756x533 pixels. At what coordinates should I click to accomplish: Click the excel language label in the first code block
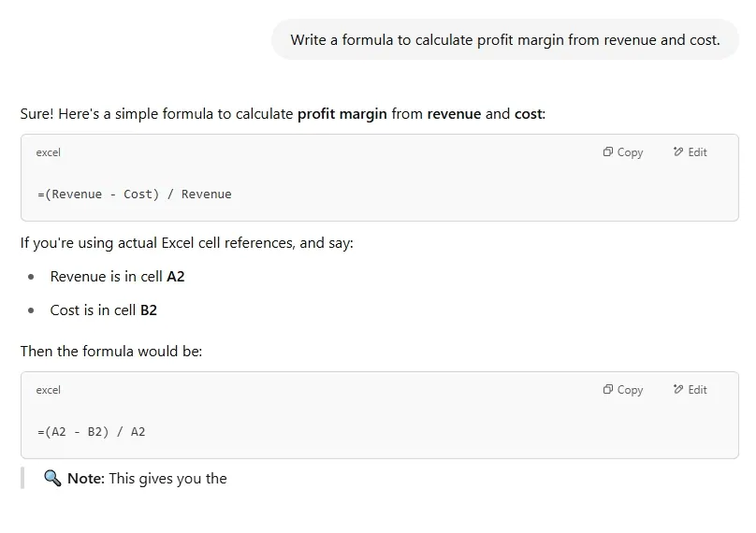pos(48,152)
